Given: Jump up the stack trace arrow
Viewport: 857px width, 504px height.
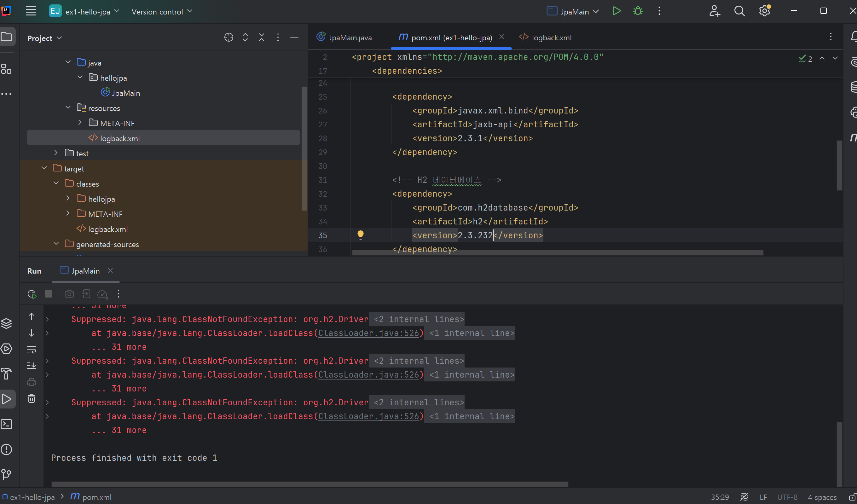Looking at the screenshot, I should (x=31, y=316).
